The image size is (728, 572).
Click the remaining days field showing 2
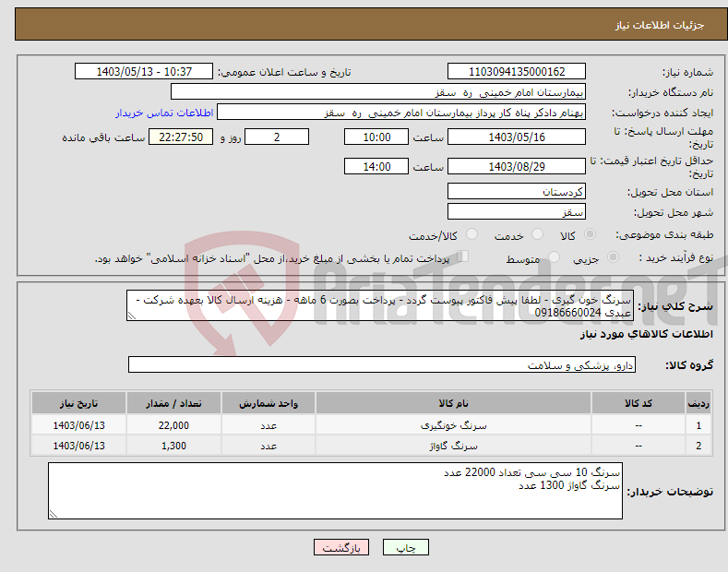point(277,137)
